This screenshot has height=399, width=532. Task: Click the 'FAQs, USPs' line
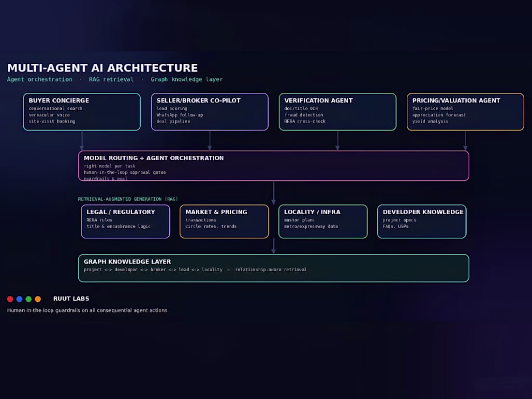(x=396, y=227)
